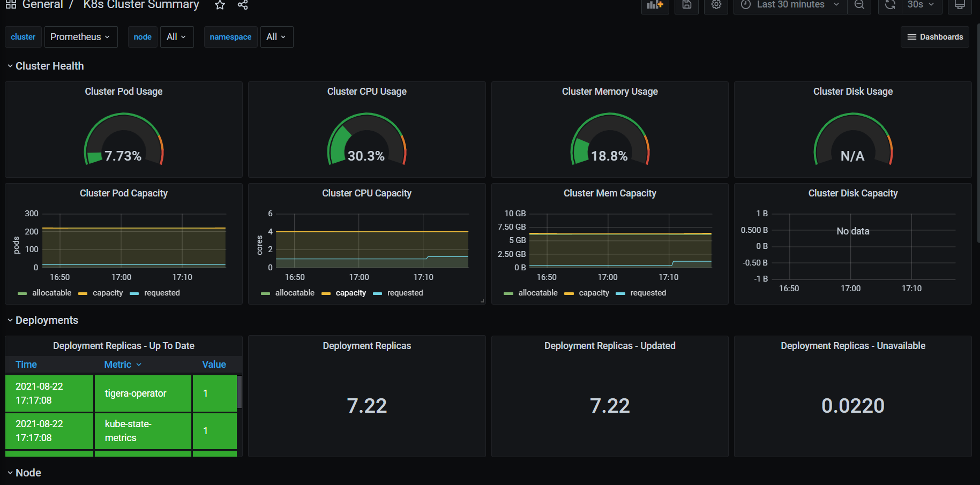Viewport: 980px width, 485px height.
Task: Add a new panel
Action: pyautogui.click(x=655, y=5)
